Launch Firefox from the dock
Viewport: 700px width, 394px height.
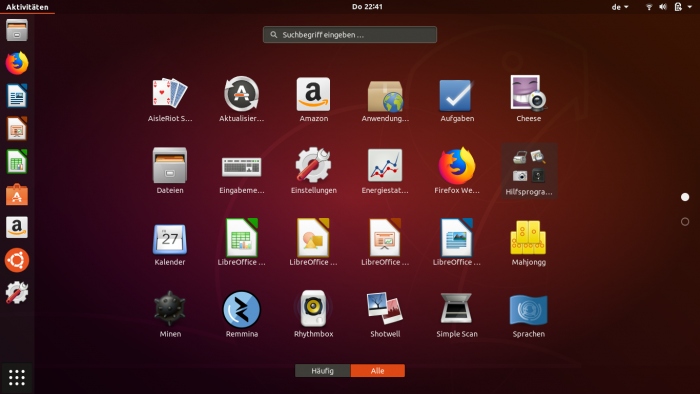[x=17, y=63]
